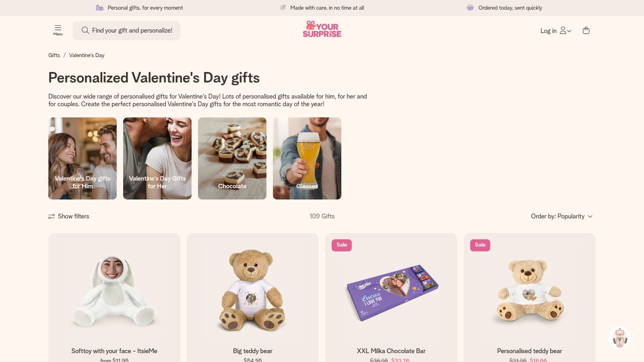
Task: Click the icon beside 'Ordered today, sent quickly'
Action: pyautogui.click(x=470, y=8)
